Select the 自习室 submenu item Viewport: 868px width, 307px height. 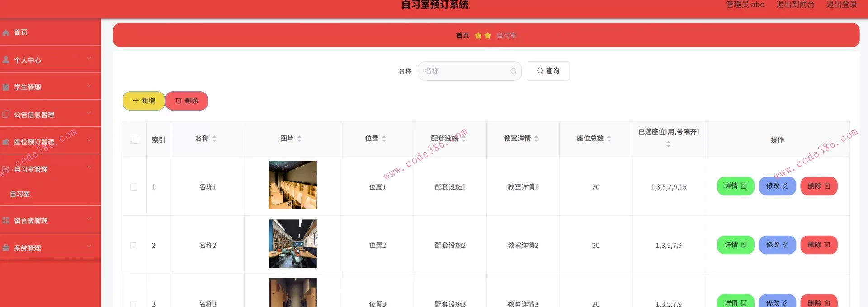coord(50,194)
